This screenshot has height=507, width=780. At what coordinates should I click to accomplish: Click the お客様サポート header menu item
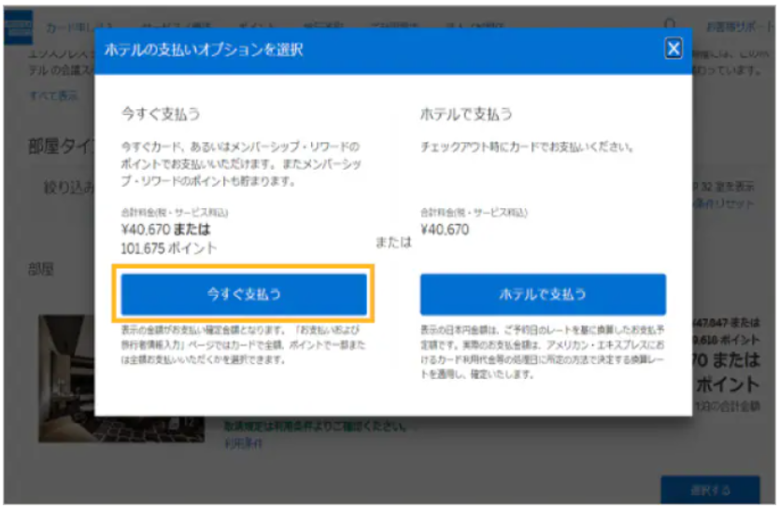coord(740,27)
